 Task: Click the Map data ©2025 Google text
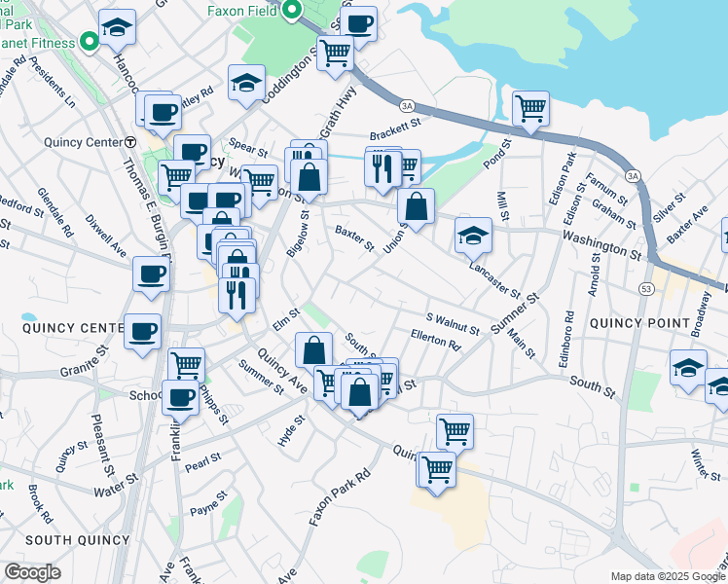[x=666, y=576]
